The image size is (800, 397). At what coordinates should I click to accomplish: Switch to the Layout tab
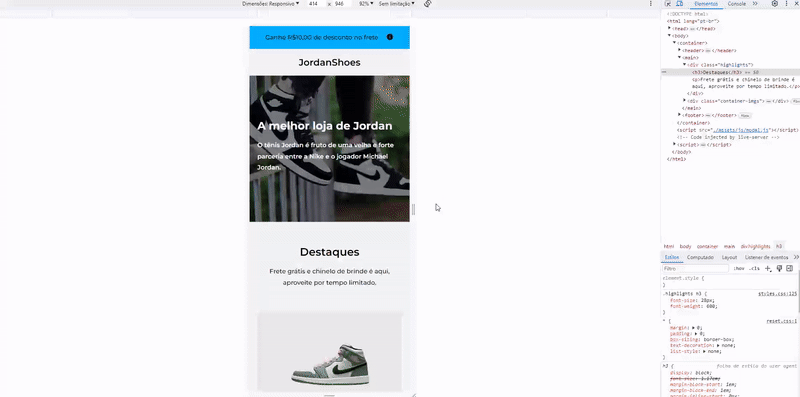pos(729,257)
